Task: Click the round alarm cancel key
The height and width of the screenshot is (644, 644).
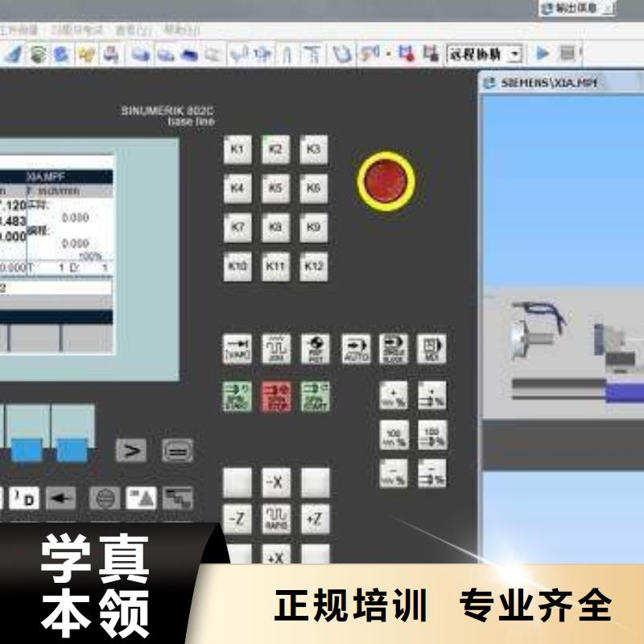Action: click(x=105, y=498)
